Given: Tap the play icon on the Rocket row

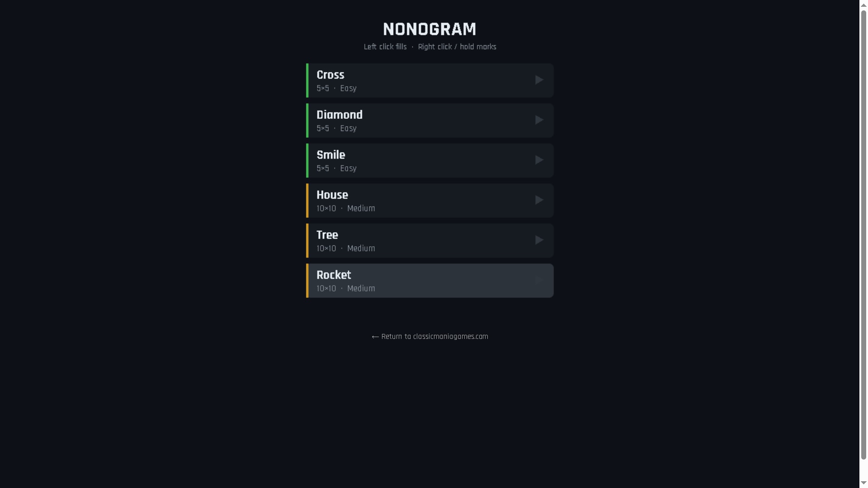Looking at the screenshot, I should [x=539, y=280].
